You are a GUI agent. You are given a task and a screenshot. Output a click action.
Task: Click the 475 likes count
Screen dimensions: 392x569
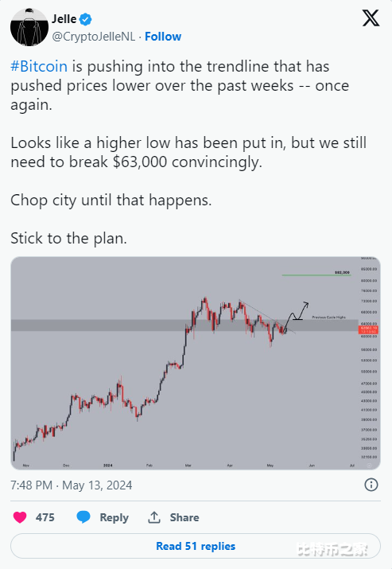pyautogui.click(x=45, y=517)
